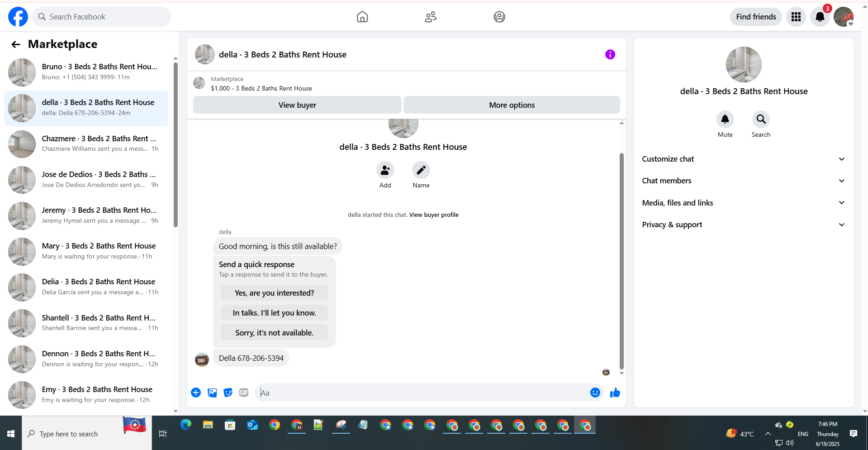Click the chat messages scrollbar
The image size is (868, 450).
click(621, 261)
